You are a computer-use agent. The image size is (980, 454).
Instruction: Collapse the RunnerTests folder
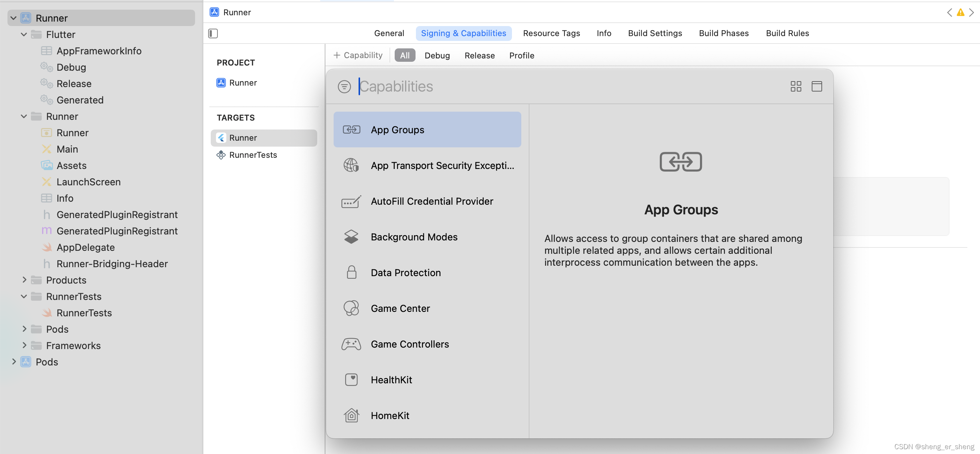[23, 297]
